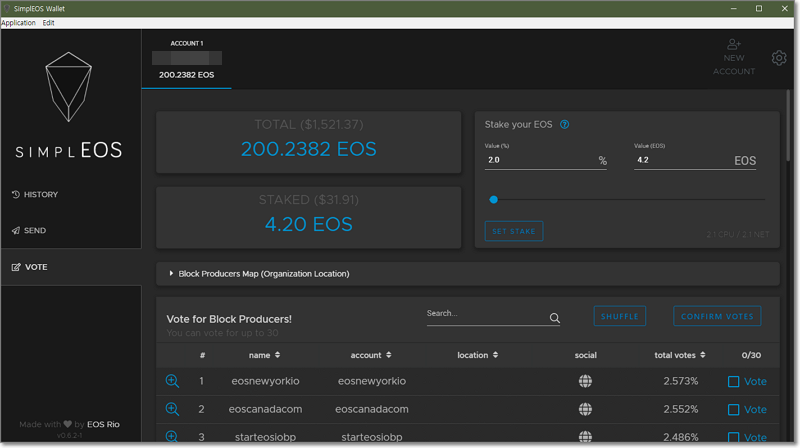This screenshot has width=800, height=448.
Task: Check the Vote box for starteosiobp
Action: [733, 438]
